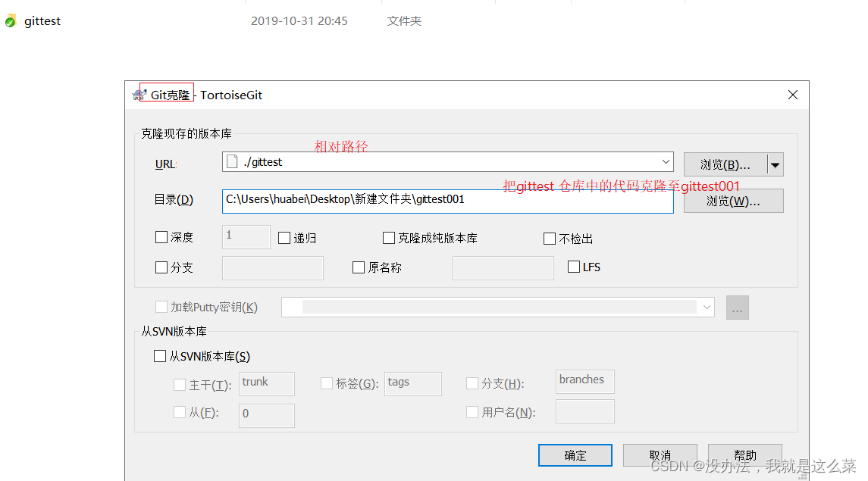Click the Putty key ... browse button
Screen dimensions: 868x481
738,308
